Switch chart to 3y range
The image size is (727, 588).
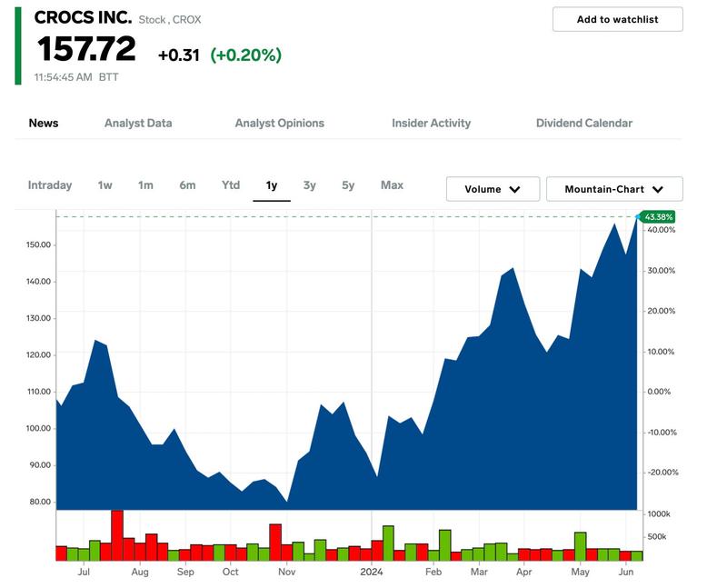(x=310, y=185)
